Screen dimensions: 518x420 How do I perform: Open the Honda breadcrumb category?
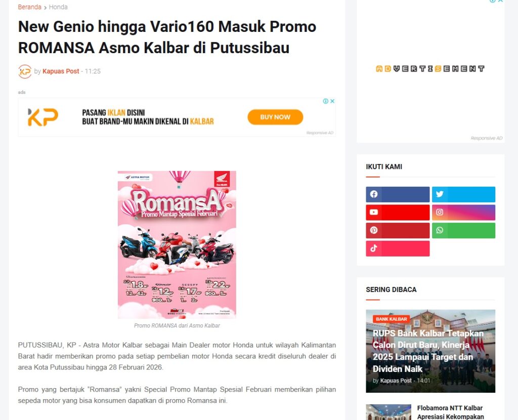coord(58,7)
